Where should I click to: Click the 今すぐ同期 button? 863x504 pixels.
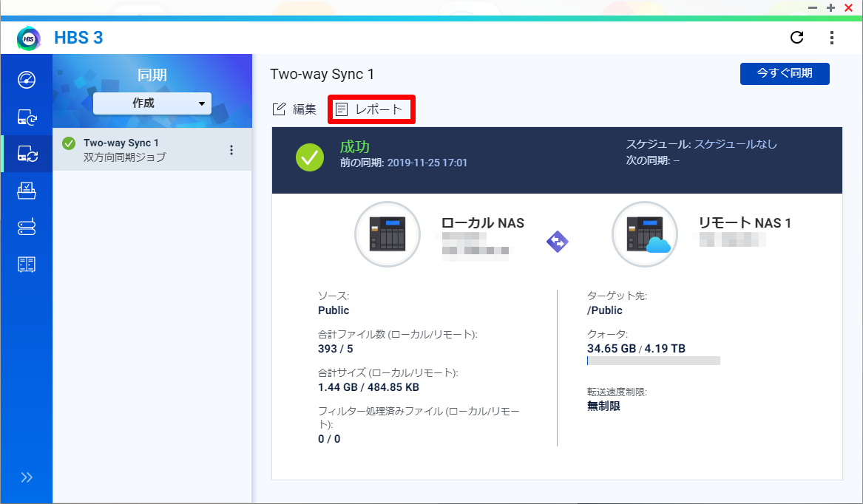pyautogui.click(x=785, y=74)
